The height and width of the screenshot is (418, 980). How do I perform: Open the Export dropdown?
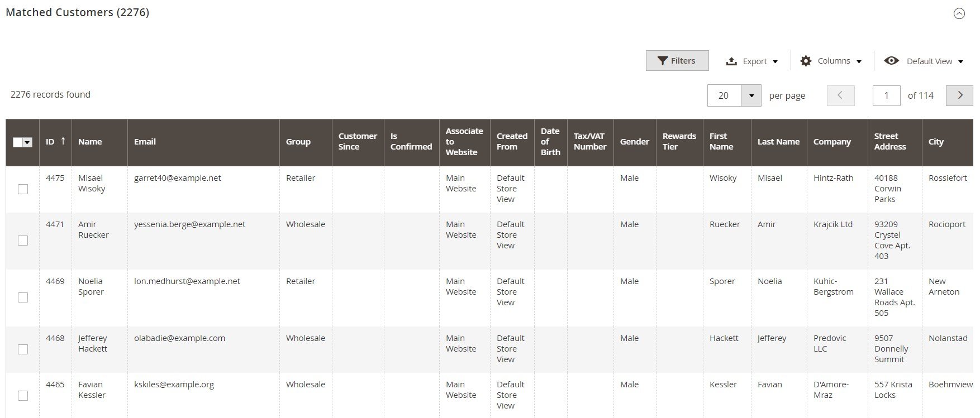click(x=751, y=61)
